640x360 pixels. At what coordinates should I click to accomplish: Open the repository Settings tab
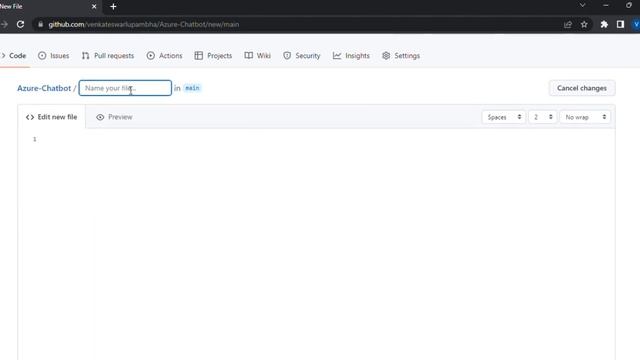pos(401,56)
